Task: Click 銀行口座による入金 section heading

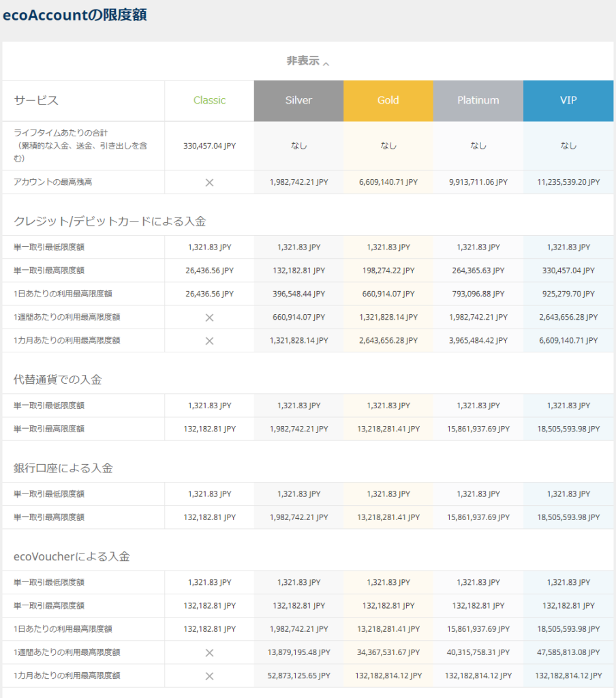Action: tap(63, 468)
